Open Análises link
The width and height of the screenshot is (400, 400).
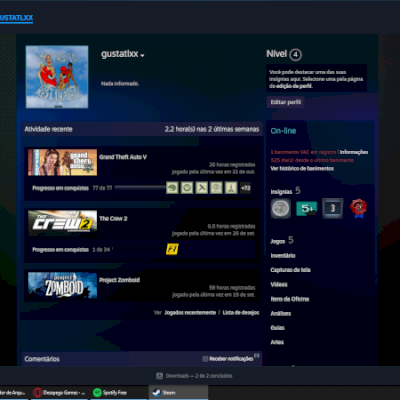pos(281,313)
